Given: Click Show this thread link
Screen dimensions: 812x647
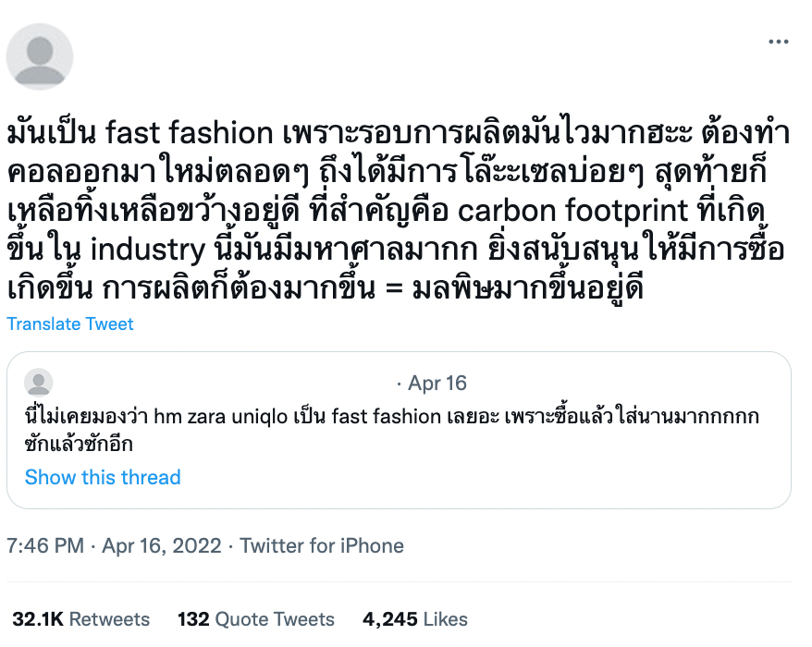Looking at the screenshot, I should pyautogui.click(x=103, y=477).
